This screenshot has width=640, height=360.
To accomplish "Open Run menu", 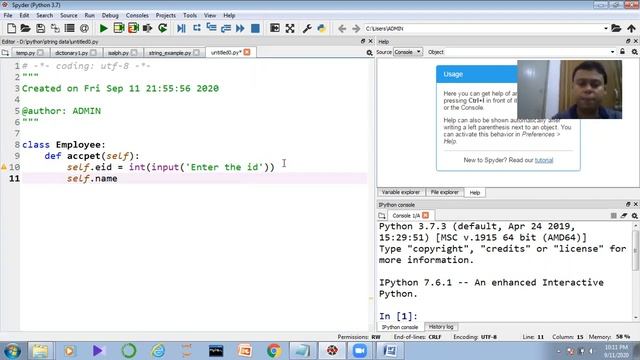I will [89, 15].
